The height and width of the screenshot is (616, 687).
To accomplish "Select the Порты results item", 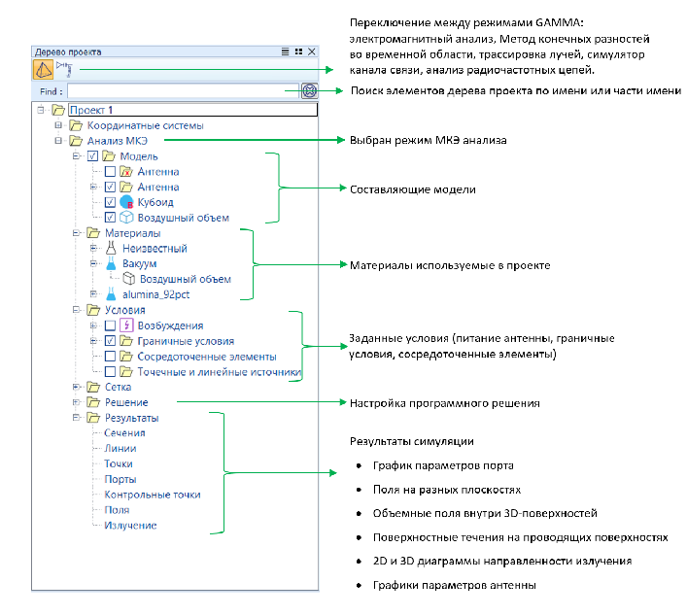I will 120,479.
